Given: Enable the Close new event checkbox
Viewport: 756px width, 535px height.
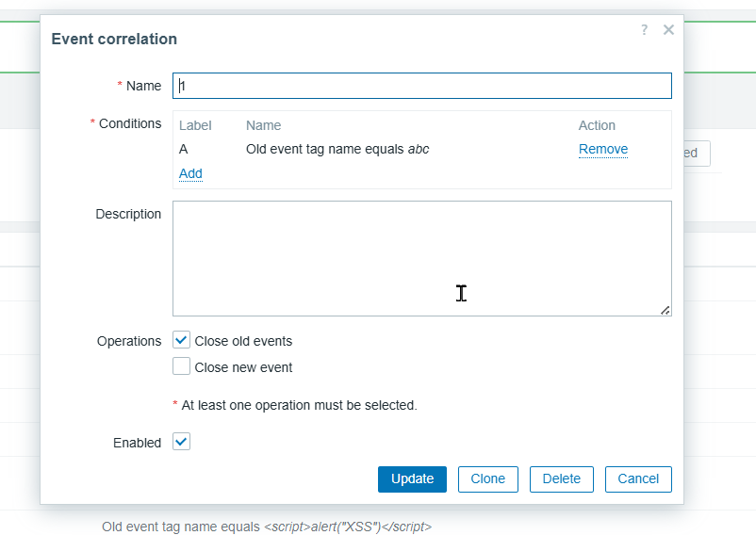Looking at the screenshot, I should click(182, 367).
